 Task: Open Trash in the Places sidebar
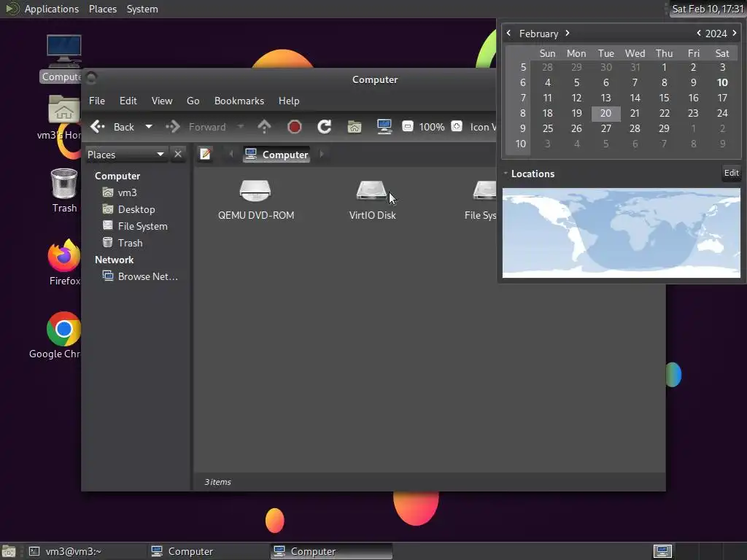click(130, 243)
